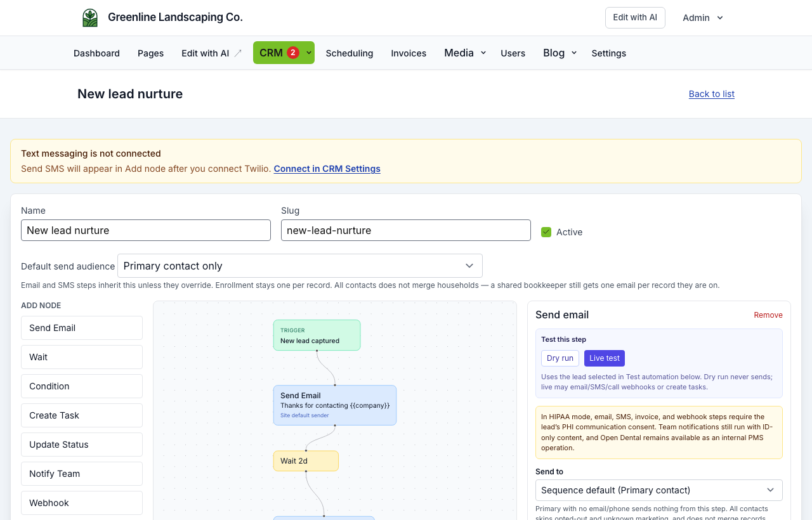
Task: Start a Live test
Action: pyautogui.click(x=605, y=358)
